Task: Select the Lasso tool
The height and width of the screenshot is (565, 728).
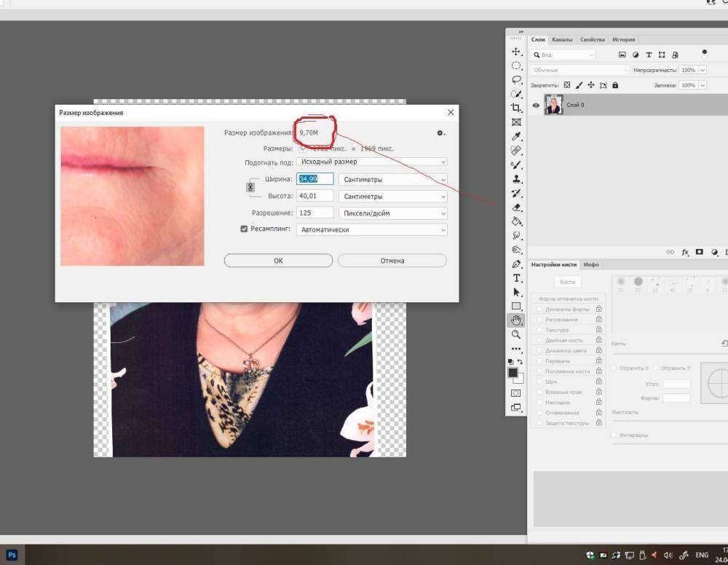Action: pyautogui.click(x=516, y=79)
